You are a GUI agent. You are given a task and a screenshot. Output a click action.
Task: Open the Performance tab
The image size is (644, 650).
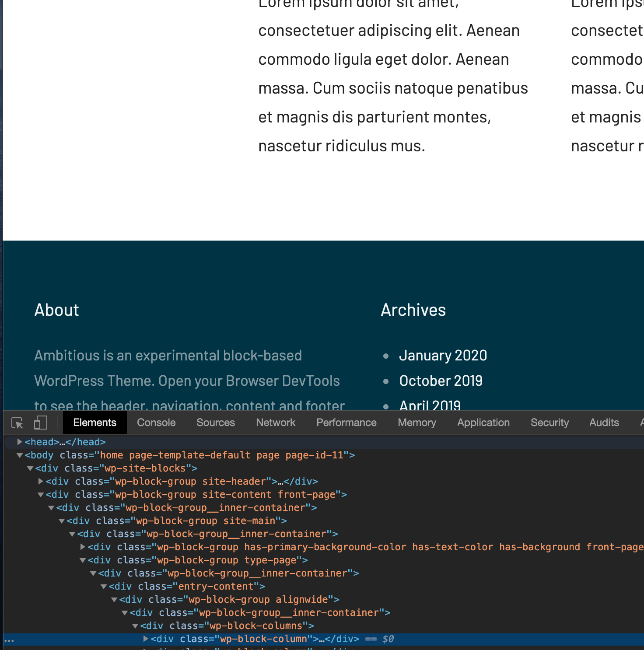346,423
